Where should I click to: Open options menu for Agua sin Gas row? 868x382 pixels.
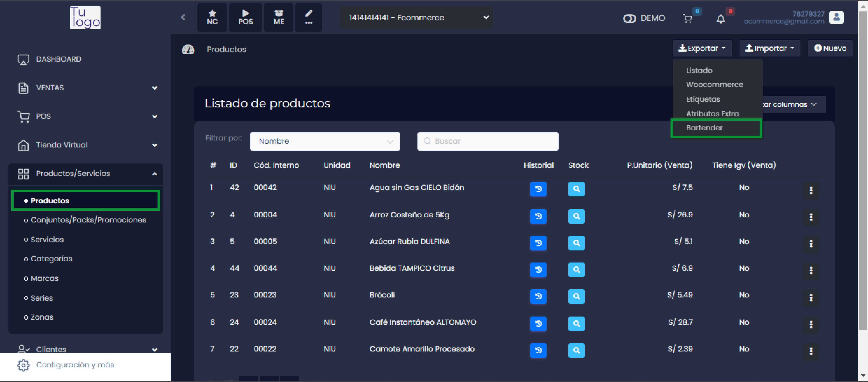click(811, 190)
